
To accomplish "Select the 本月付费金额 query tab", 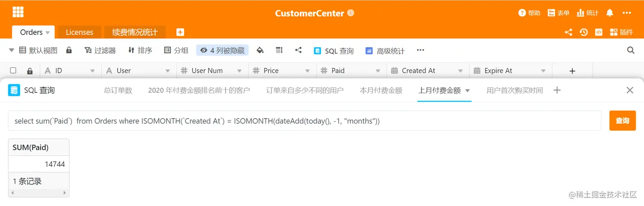I will (x=381, y=90).
